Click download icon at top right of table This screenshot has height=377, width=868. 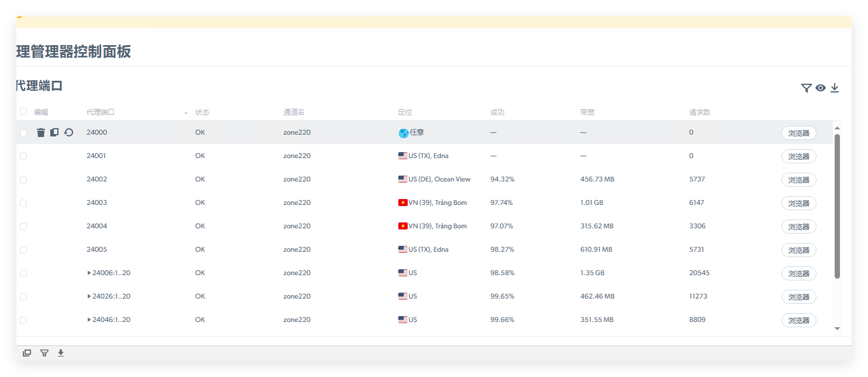[x=835, y=88]
